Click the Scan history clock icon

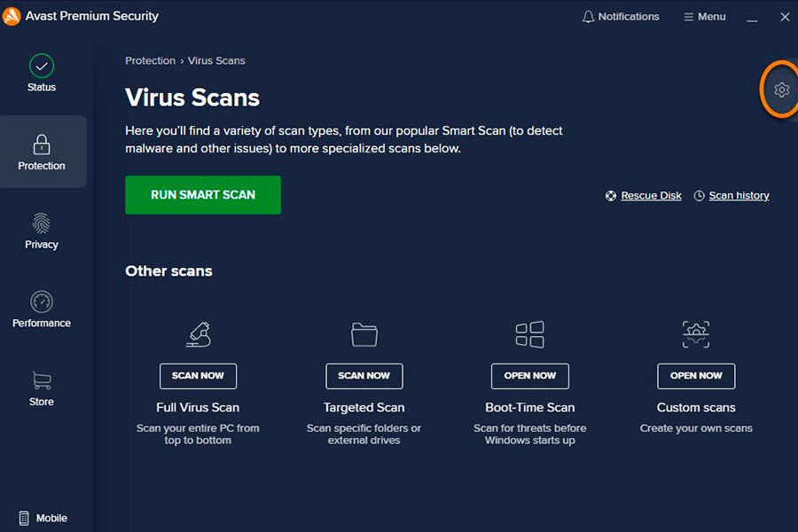click(700, 196)
